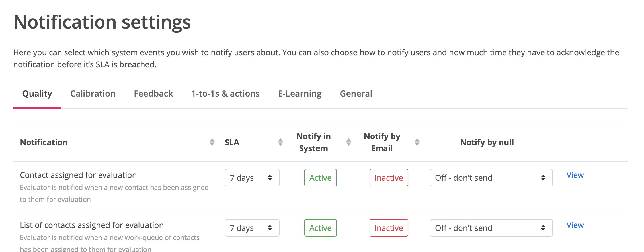Toggle system notification Active for Contact assigned
The image size is (644, 252).
320,178
